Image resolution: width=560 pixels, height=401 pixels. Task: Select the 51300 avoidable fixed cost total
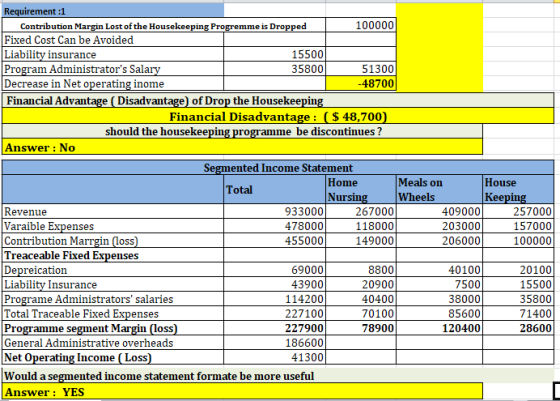(x=361, y=69)
